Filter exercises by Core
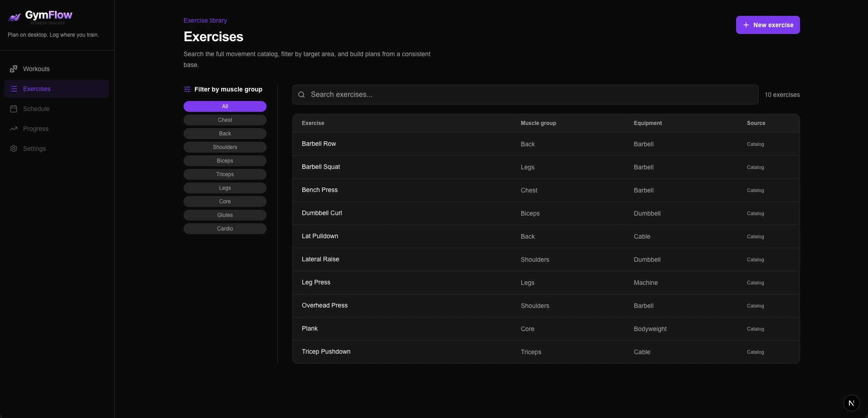 click(x=225, y=202)
